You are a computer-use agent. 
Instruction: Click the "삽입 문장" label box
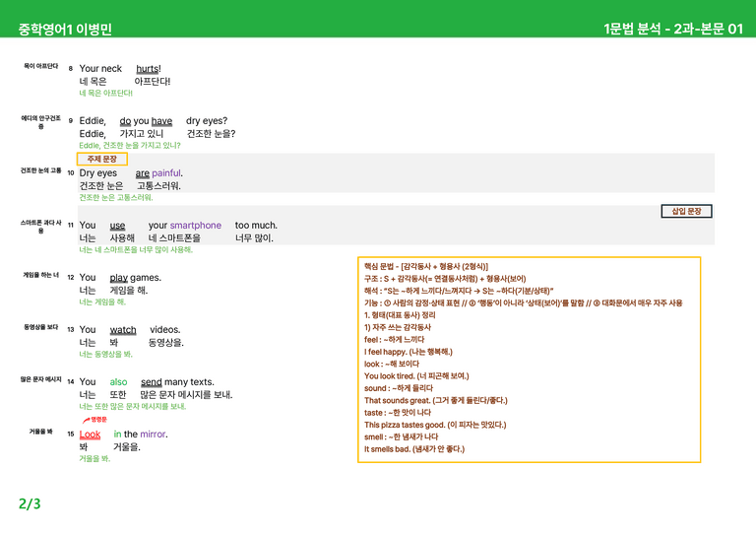point(686,211)
